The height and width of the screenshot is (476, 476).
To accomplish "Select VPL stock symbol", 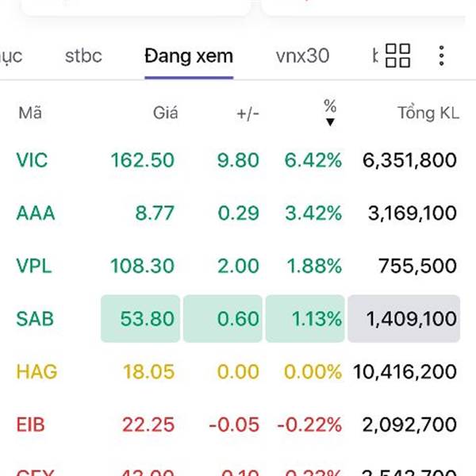I will (33, 266).
